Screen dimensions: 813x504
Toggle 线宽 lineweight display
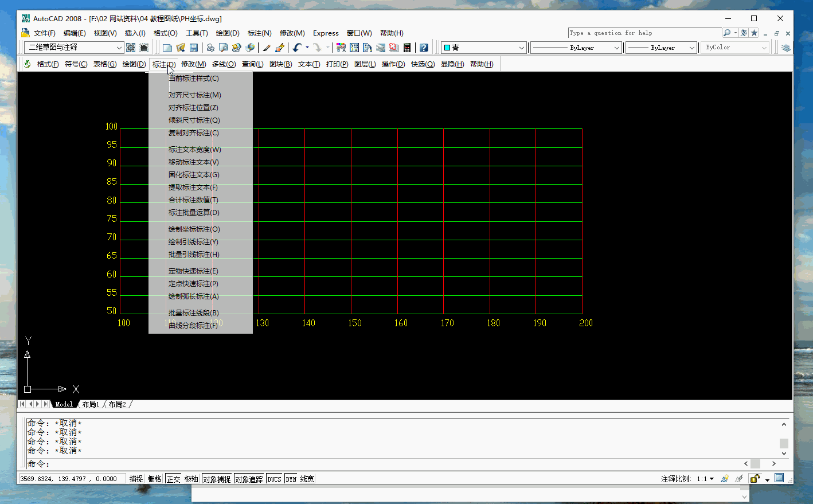pos(307,479)
